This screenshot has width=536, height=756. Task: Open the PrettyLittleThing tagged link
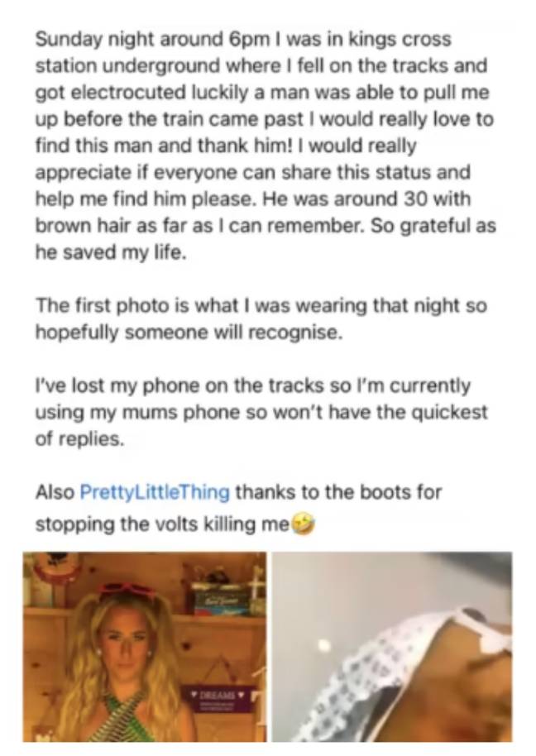click(154, 492)
